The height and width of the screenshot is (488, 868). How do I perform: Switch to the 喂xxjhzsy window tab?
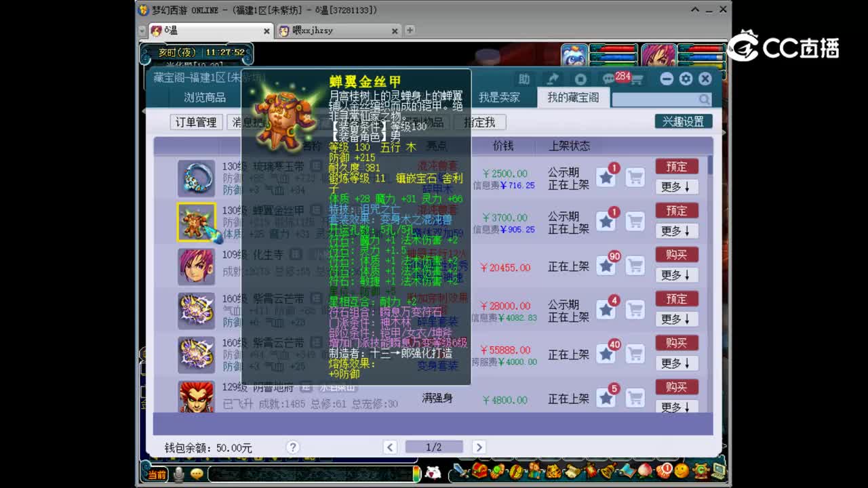pyautogui.click(x=338, y=30)
